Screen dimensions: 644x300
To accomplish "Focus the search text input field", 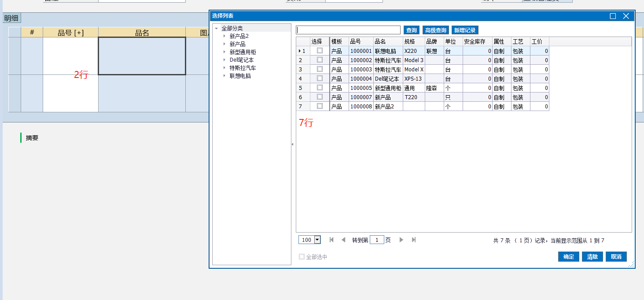I will (348, 30).
